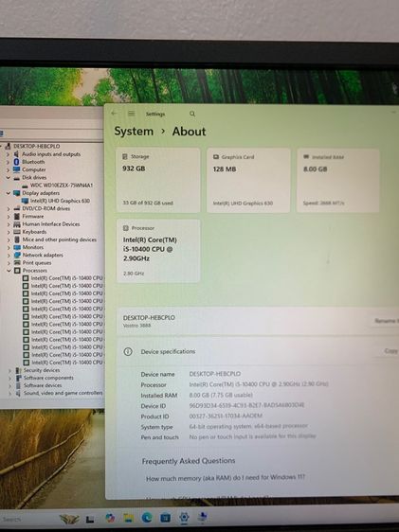Click the search highlight image in the taskbar
Viewport: 399px width, 532px height.
(x=69, y=519)
